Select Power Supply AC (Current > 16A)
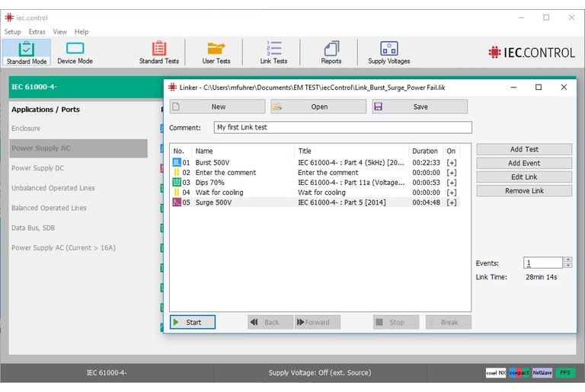This screenshot has width=585, height=392. click(63, 247)
